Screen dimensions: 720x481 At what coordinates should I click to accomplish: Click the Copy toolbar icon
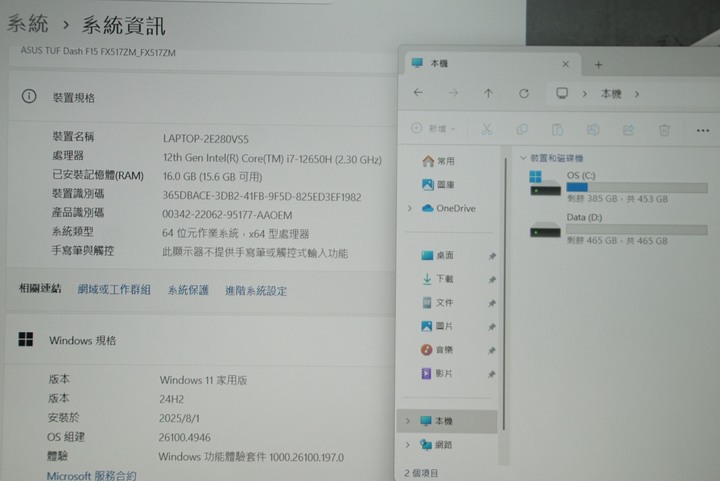(522, 129)
